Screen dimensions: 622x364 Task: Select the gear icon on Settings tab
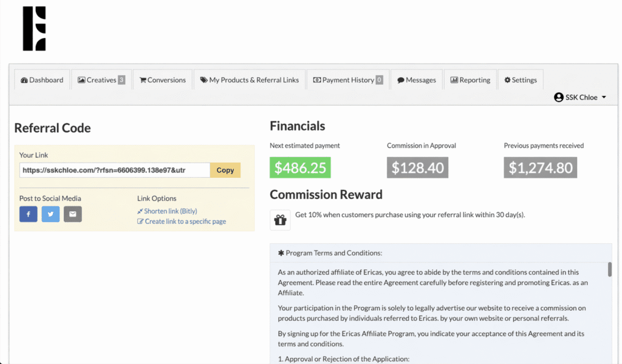coord(507,79)
